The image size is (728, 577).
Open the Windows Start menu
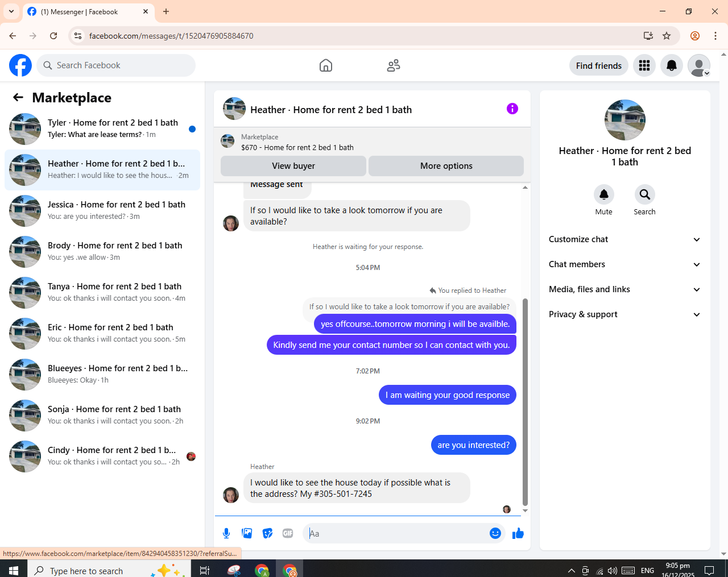pyautogui.click(x=14, y=570)
